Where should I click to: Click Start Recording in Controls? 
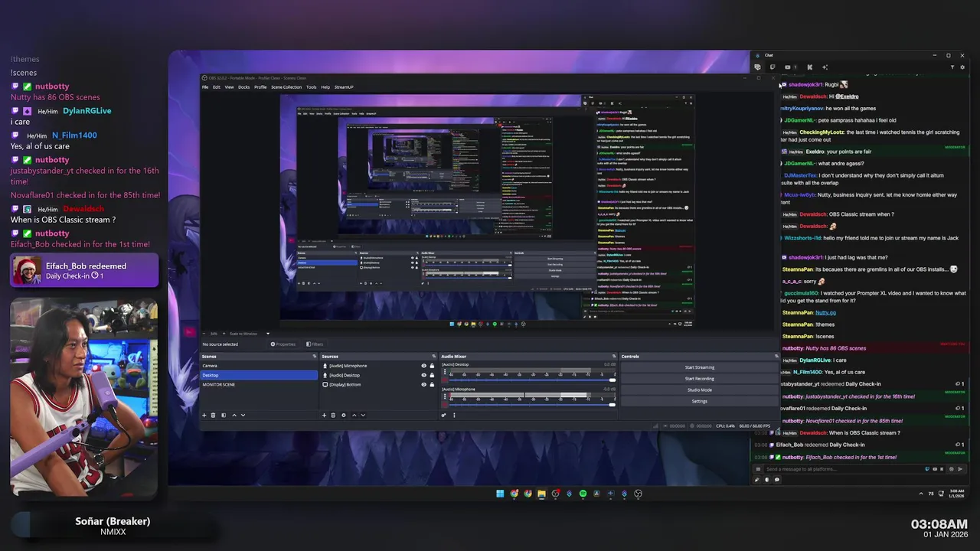[699, 379]
